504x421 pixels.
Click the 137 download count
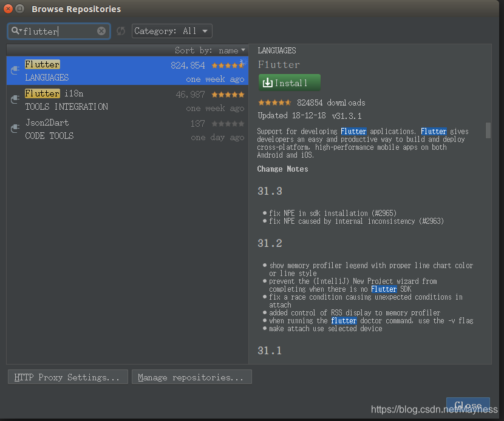198,124
